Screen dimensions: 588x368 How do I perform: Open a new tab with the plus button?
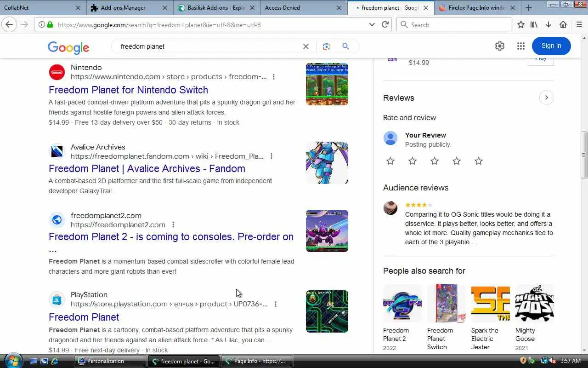[529, 8]
